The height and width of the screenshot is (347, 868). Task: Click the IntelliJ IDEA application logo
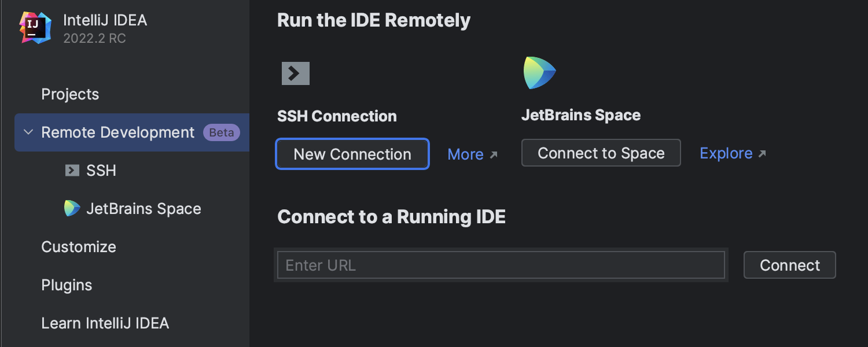(x=34, y=26)
